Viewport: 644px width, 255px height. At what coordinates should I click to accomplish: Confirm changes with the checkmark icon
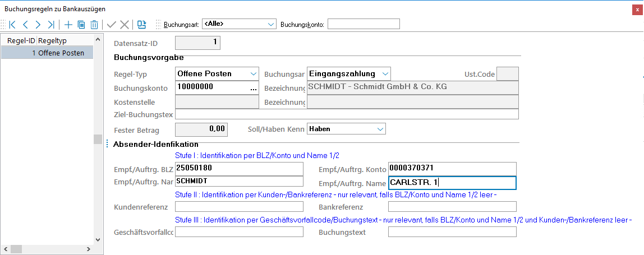click(x=111, y=25)
